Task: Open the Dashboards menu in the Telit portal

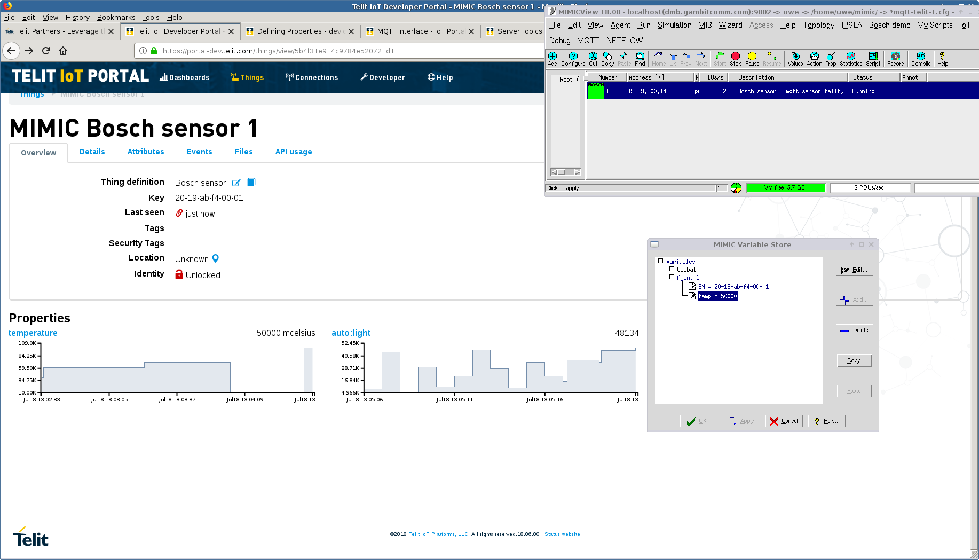Action: (185, 77)
